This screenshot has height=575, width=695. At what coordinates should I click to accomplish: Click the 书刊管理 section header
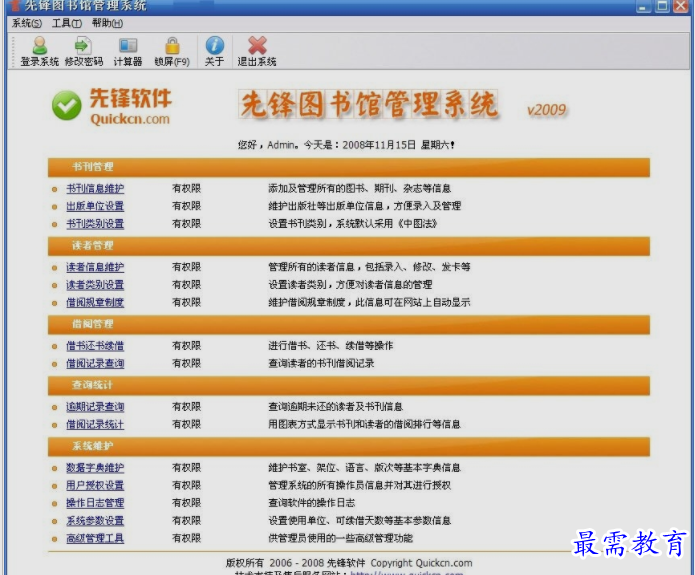[349, 167]
